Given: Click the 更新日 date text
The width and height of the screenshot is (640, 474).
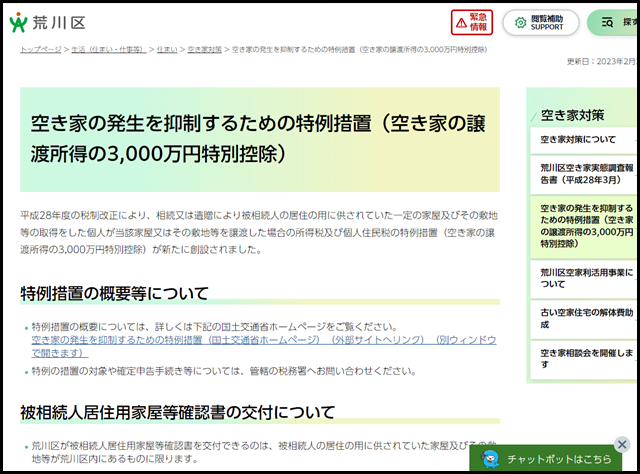Looking at the screenshot, I should 601,62.
